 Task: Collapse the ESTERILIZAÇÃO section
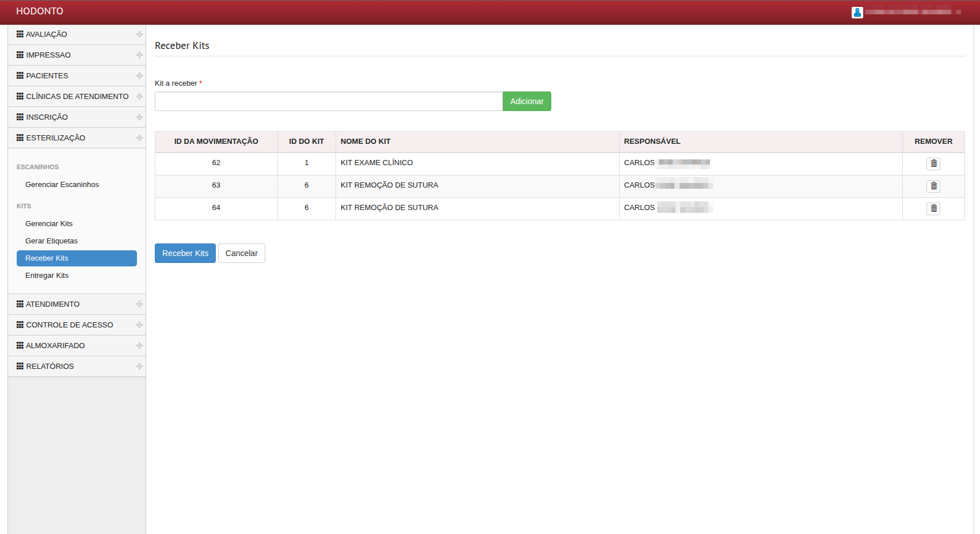click(139, 138)
